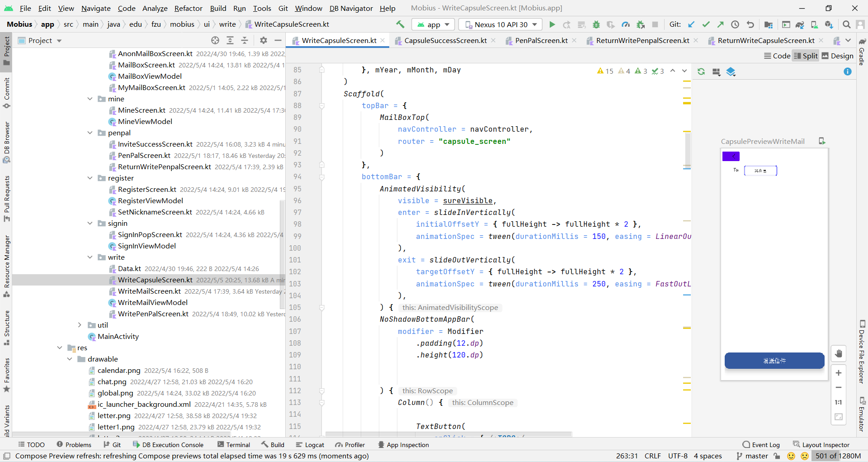Open preview layers dropdown icon
The width and height of the screenshot is (868, 462).
[x=731, y=71]
